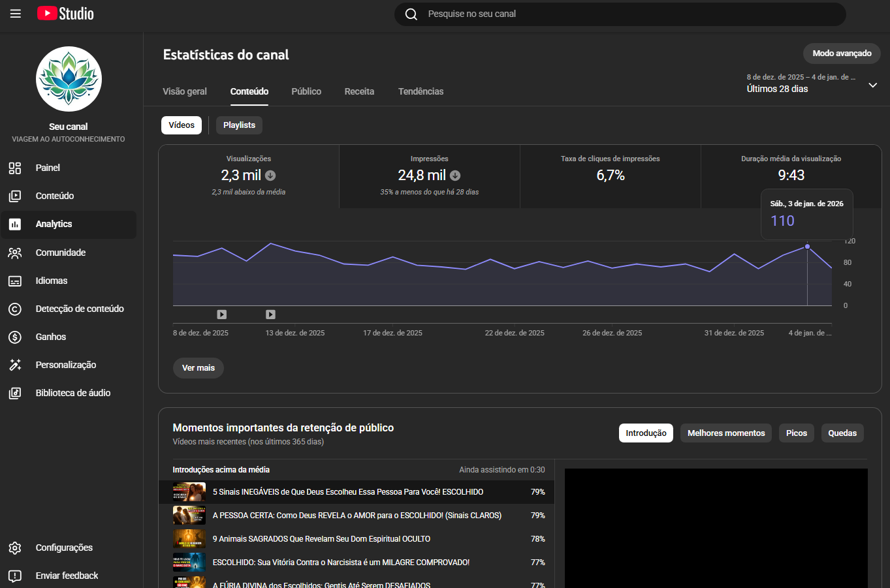Screen dimensions: 890x588
Task: Select the Picos retention chip
Action: pos(797,433)
